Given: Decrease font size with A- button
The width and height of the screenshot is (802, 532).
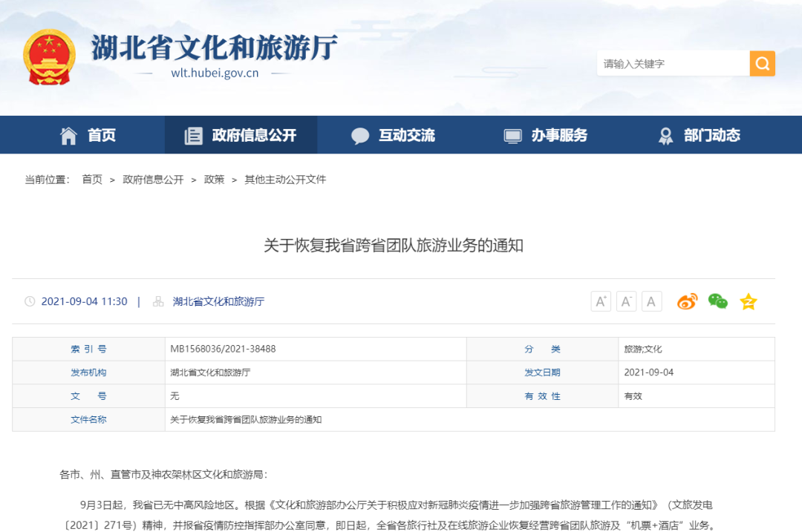Looking at the screenshot, I should pyautogui.click(x=626, y=301).
